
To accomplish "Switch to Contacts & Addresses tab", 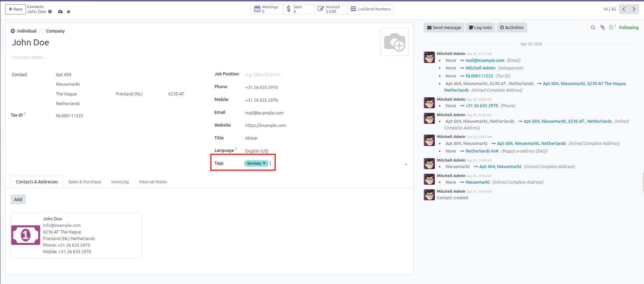I will 37,182.
